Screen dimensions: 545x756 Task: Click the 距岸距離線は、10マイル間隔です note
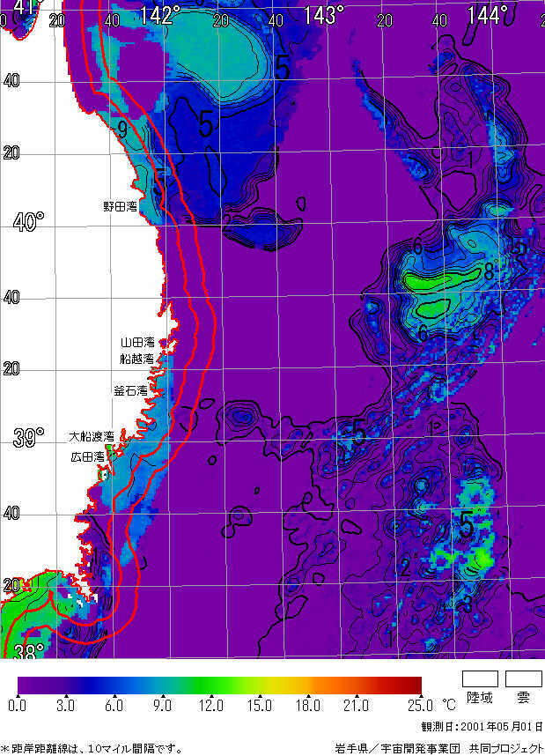click(92, 749)
